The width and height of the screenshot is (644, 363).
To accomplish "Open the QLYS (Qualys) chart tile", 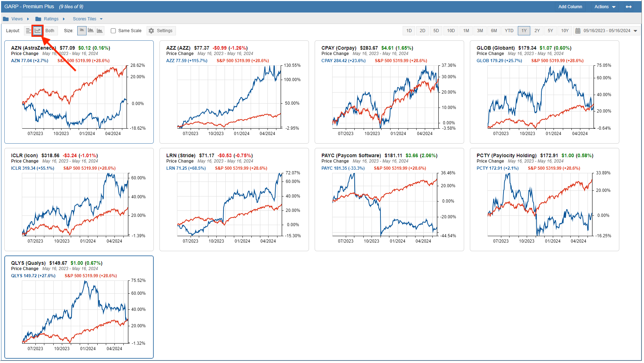I will [79, 307].
